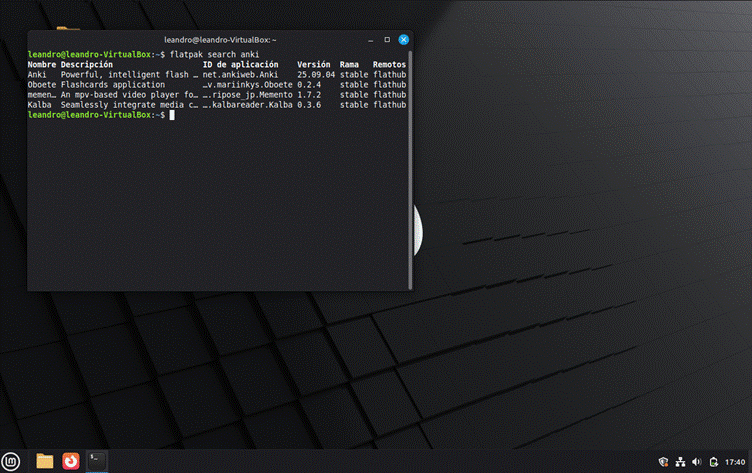Screen dimensions: 752x473
Task: Maximize the terminal window
Action: [x=387, y=40]
